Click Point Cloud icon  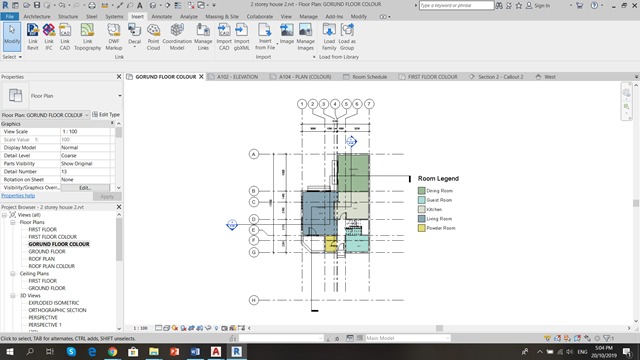coord(153,37)
